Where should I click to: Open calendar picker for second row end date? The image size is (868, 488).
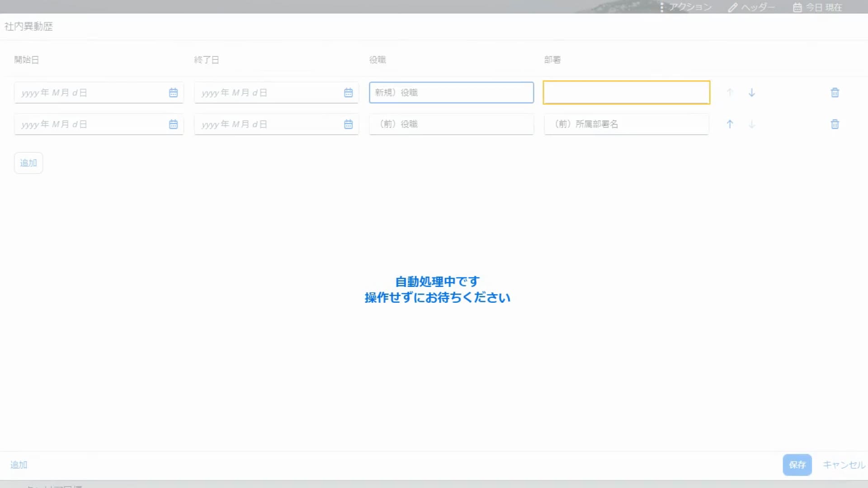tap(348, 124)
